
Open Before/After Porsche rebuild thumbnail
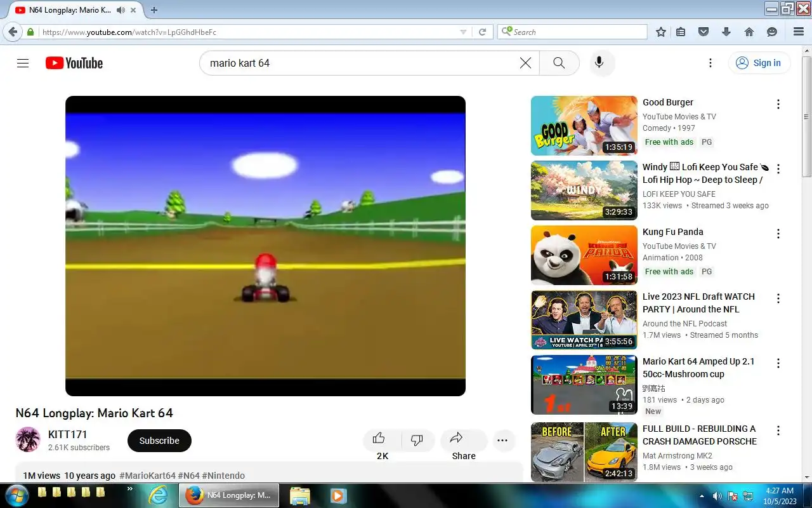pos(584,452)
